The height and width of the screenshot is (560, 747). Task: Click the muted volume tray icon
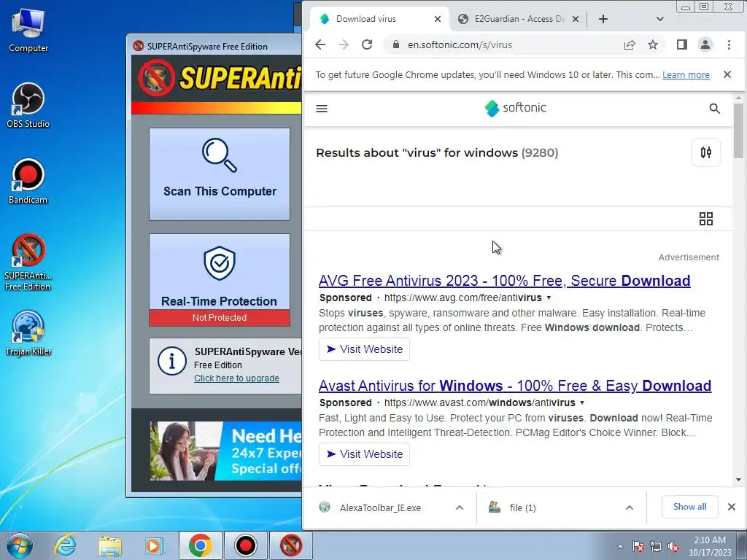[x=673, y=547]
